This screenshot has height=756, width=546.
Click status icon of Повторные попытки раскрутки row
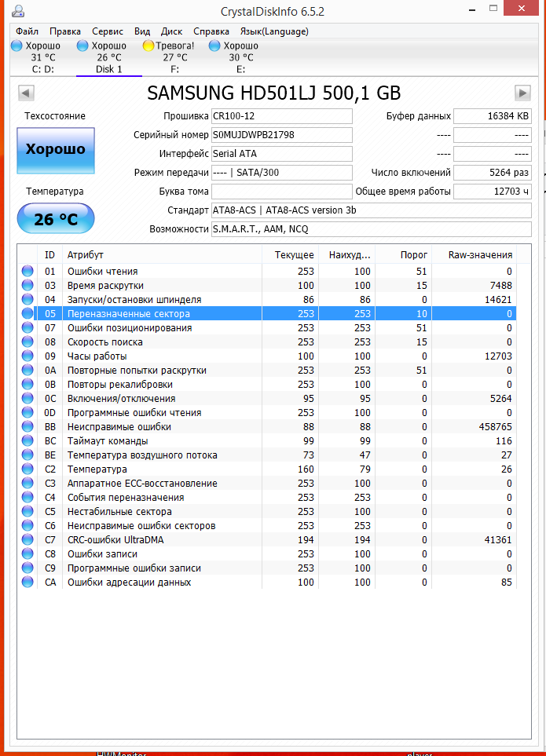(x=27, y=370)
